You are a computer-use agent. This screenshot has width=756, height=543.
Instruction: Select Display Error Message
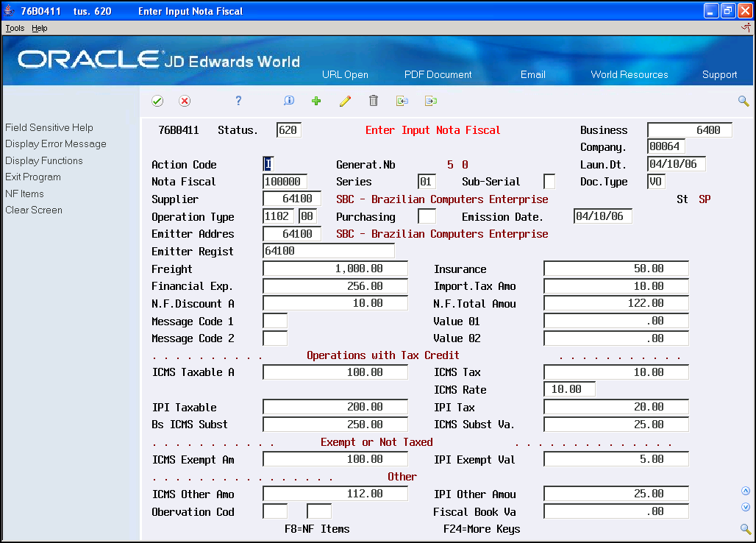(56, 144)
